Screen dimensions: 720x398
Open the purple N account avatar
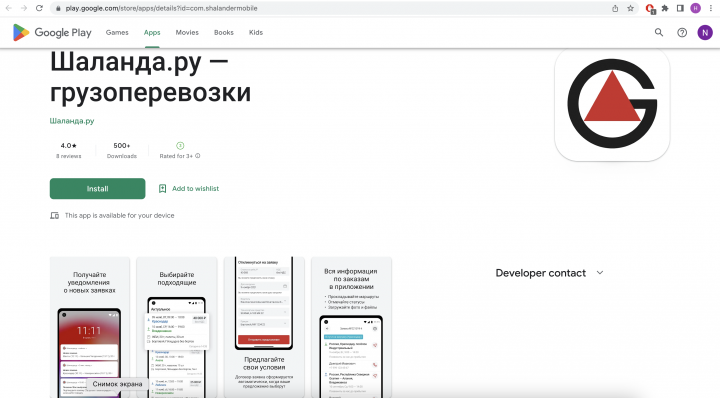click(705, 33)
